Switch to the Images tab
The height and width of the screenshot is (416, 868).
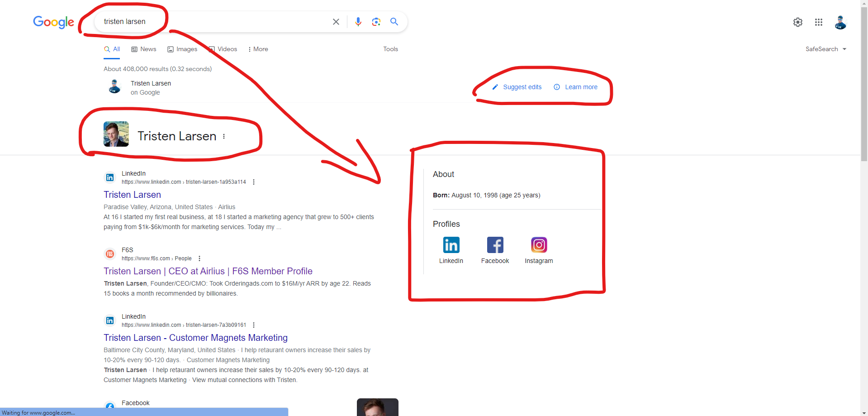coord(182,49)
